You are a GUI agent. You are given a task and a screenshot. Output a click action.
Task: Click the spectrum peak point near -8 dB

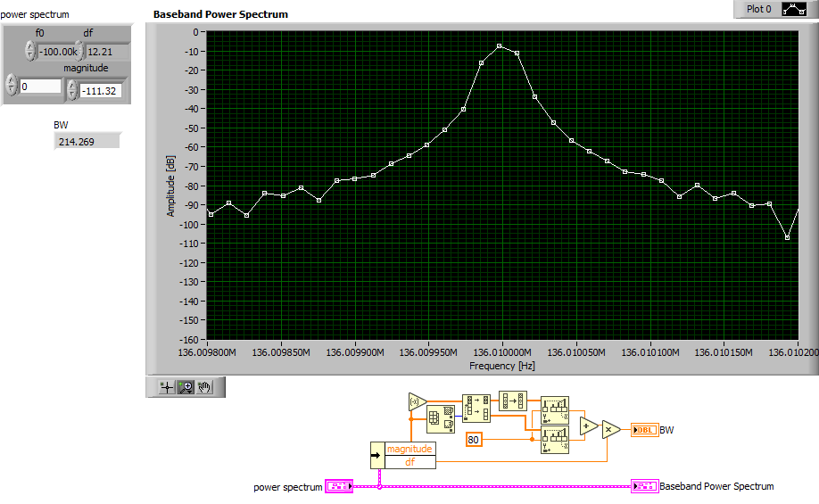coord(500,46)
